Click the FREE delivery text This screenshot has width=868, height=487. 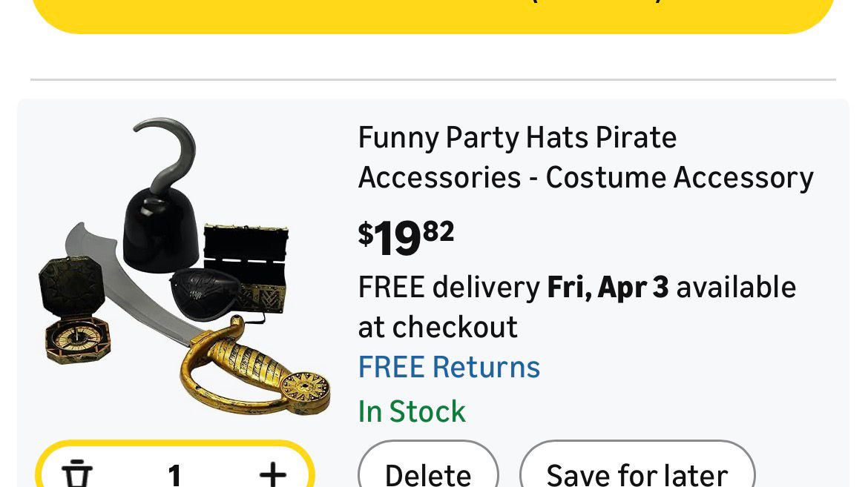449,287
